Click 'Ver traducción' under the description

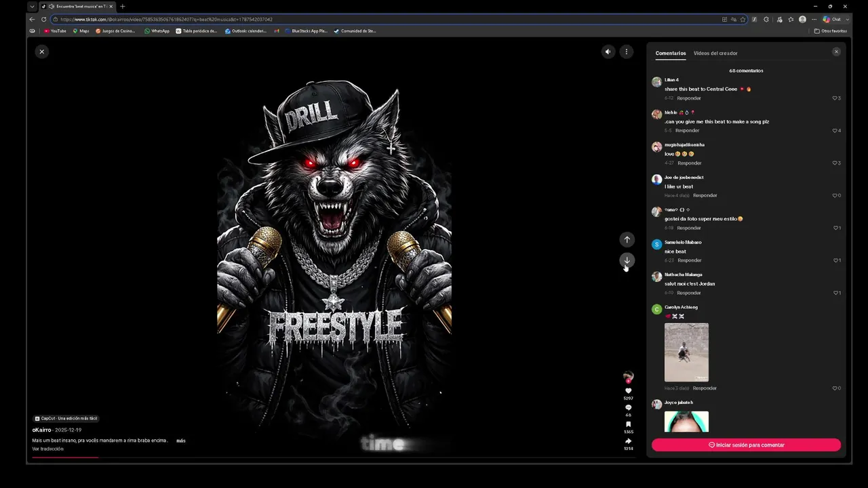(x=48, y=449)
